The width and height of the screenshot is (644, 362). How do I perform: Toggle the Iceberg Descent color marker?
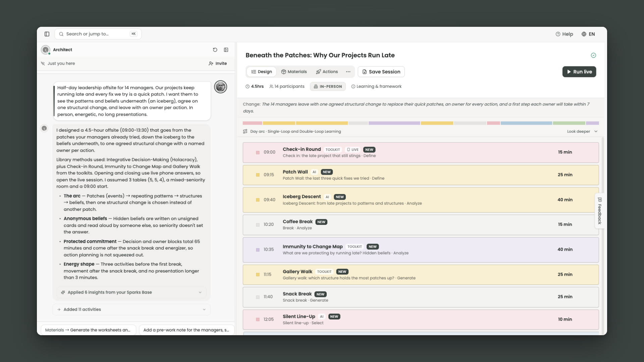[258, 200]
